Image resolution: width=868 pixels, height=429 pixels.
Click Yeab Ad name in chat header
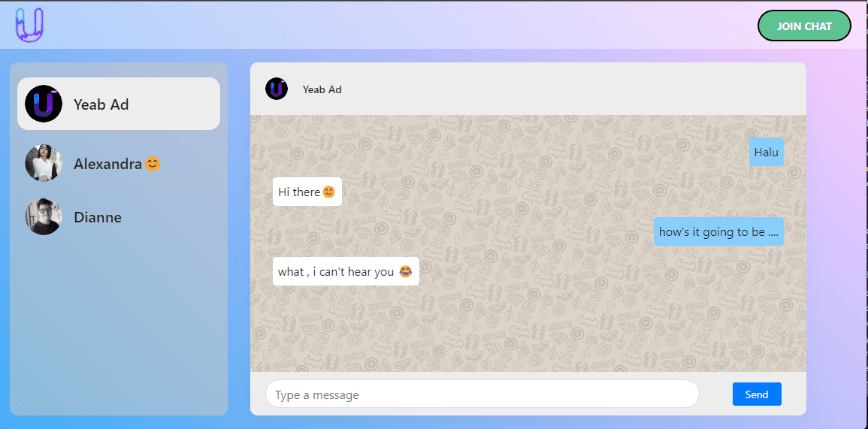pyautogui.click(x=322, y=89)
